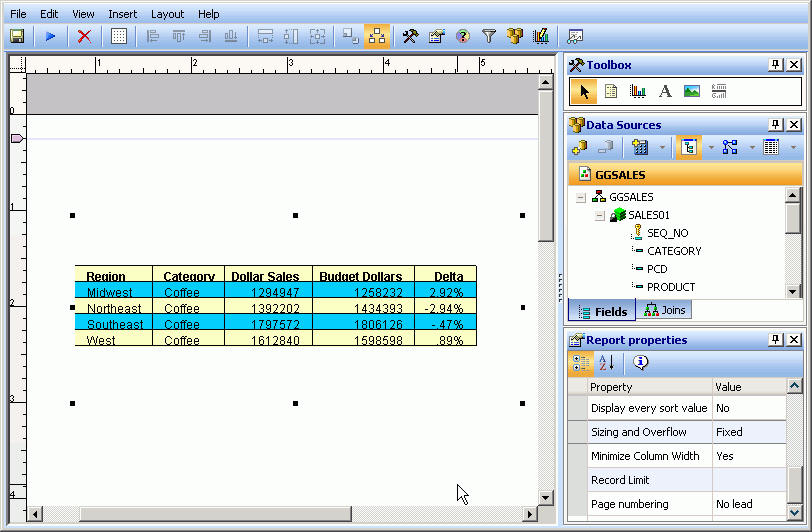Open the Edit menu
The image size is (812, 532).
[49, 14]
